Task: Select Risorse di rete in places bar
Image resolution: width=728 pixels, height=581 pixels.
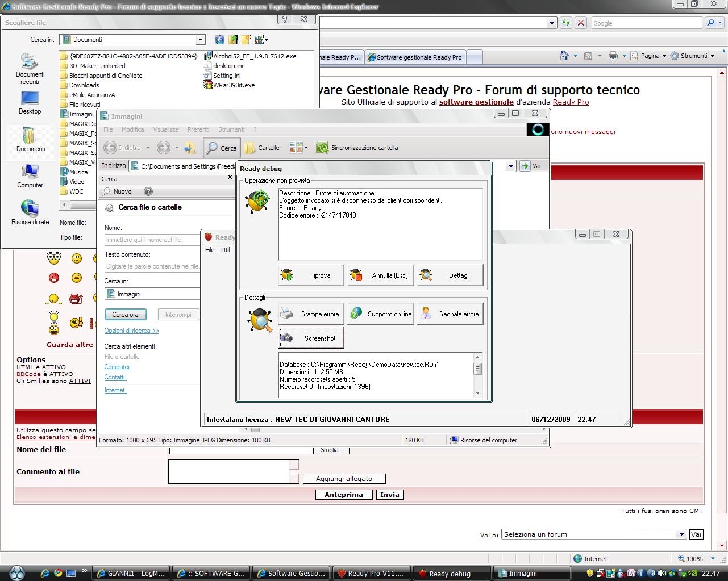Action: [x=30, y=212]
